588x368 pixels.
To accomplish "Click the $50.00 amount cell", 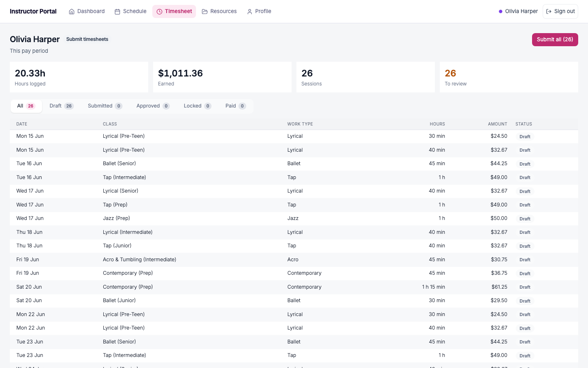I will click(x=499, y=218).
